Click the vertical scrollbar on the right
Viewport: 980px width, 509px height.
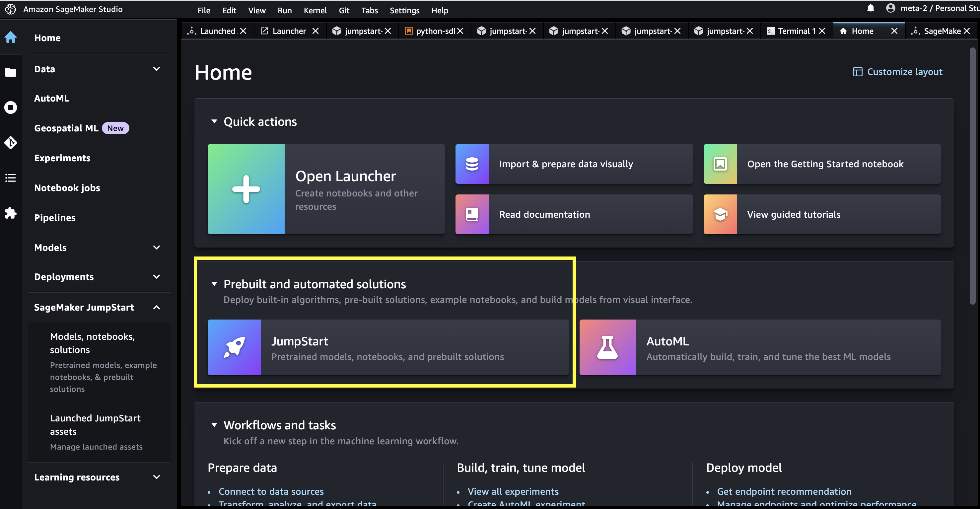972,175
